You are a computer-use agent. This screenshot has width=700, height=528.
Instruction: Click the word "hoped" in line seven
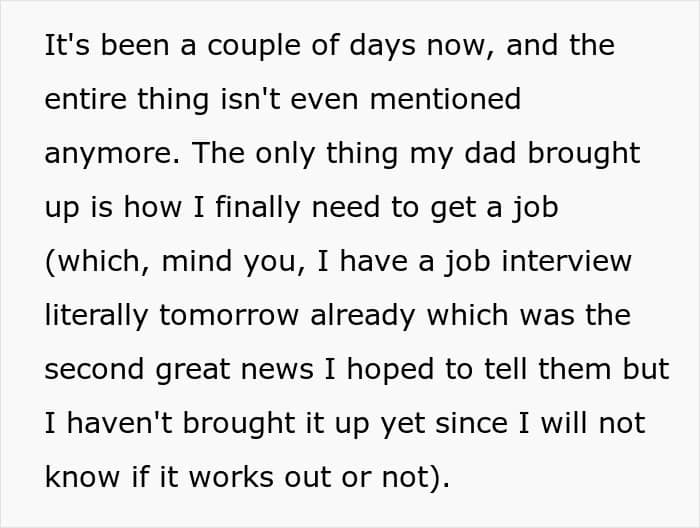(390, 370)
